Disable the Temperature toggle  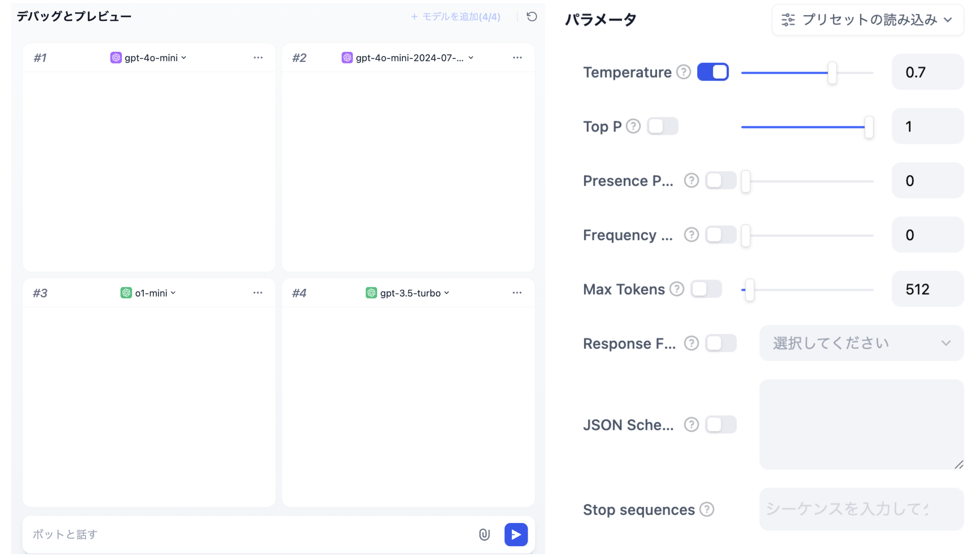(x=713, y=72)
